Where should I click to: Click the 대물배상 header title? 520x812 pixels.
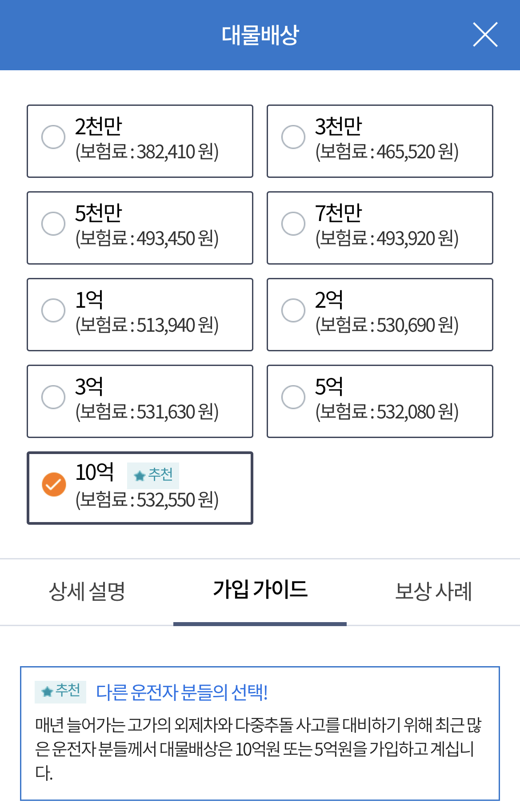[x=260, y=35]
